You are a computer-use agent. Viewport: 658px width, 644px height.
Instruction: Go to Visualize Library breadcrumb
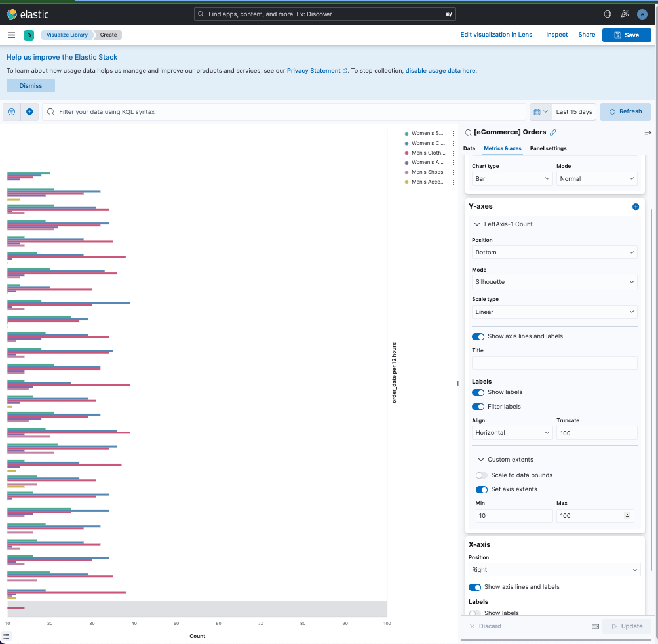[x=67, y=35]
